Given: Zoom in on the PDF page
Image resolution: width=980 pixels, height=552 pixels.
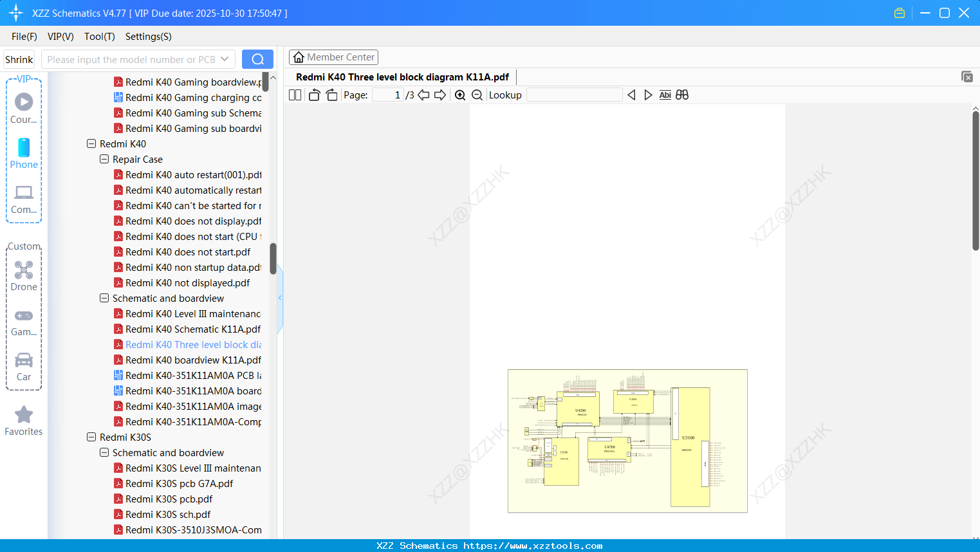Looking at the screenshot, I should tap(460, 95).
